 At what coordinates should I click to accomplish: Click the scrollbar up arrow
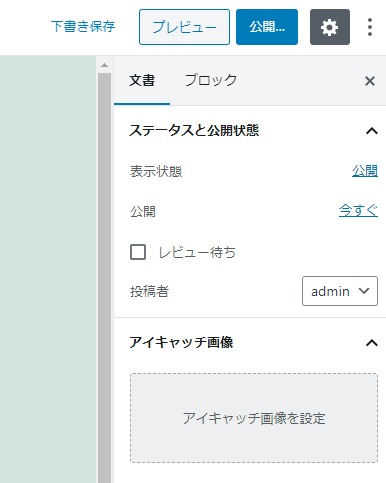coord(104,65)
